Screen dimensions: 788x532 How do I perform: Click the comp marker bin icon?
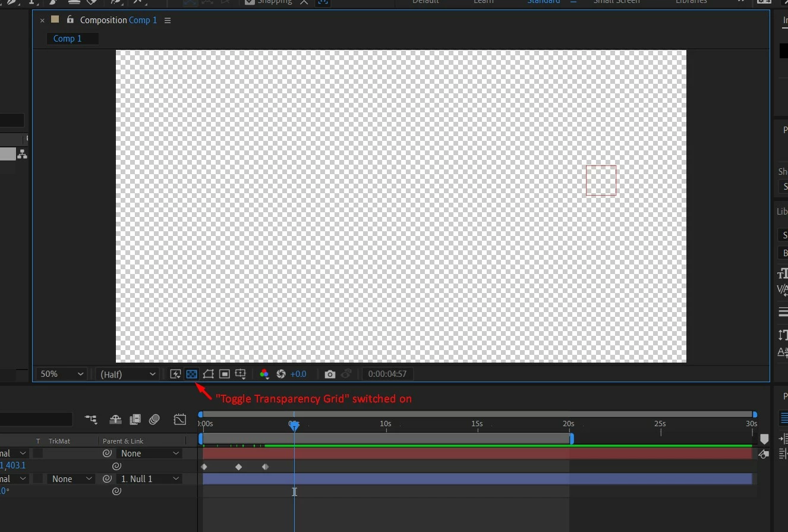[x=765, y=439]
